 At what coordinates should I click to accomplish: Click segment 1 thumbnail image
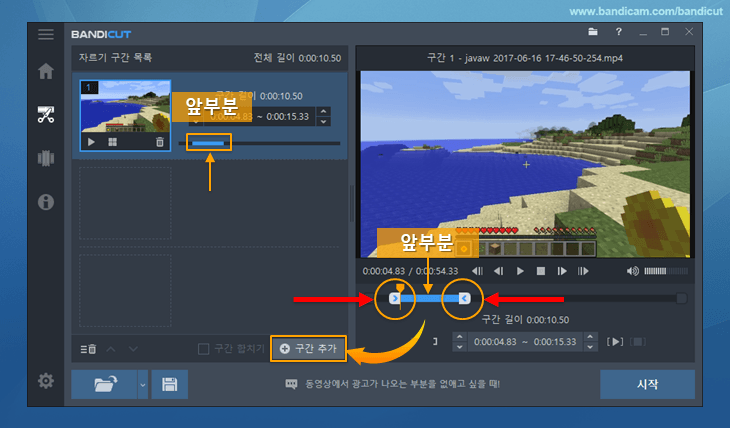125,107
